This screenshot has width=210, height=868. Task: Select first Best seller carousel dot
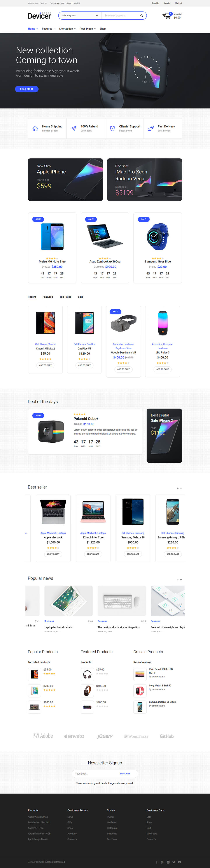tap(178, 488)
